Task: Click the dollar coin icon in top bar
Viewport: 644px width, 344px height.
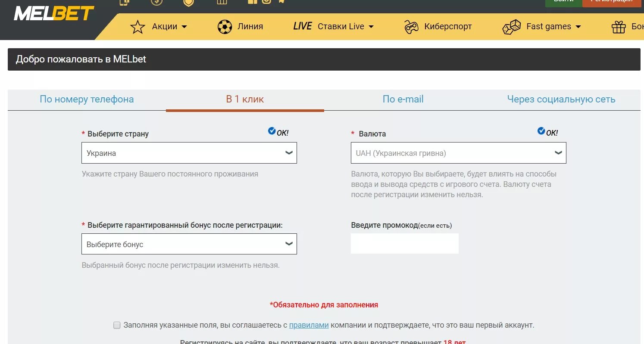Action: 156,2
